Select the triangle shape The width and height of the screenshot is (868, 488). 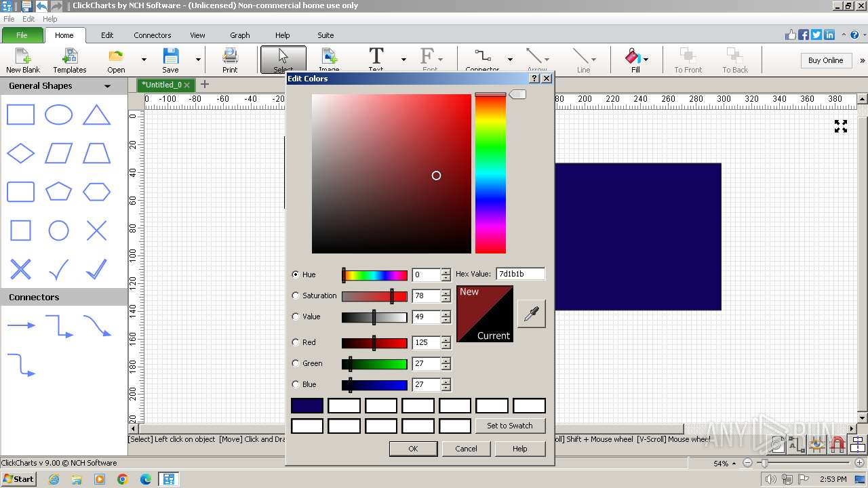pos(96,115)
